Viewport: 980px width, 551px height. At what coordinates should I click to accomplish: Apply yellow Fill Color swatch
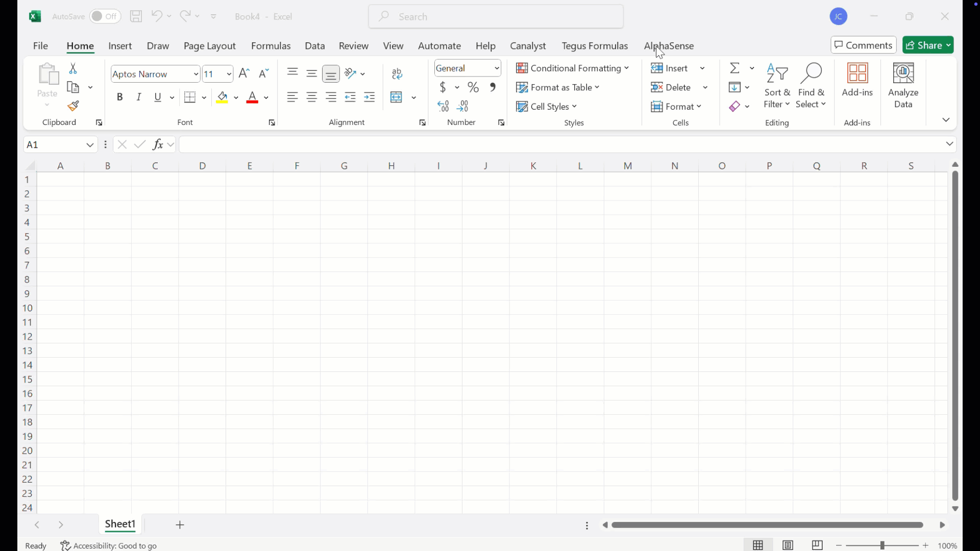223,97
